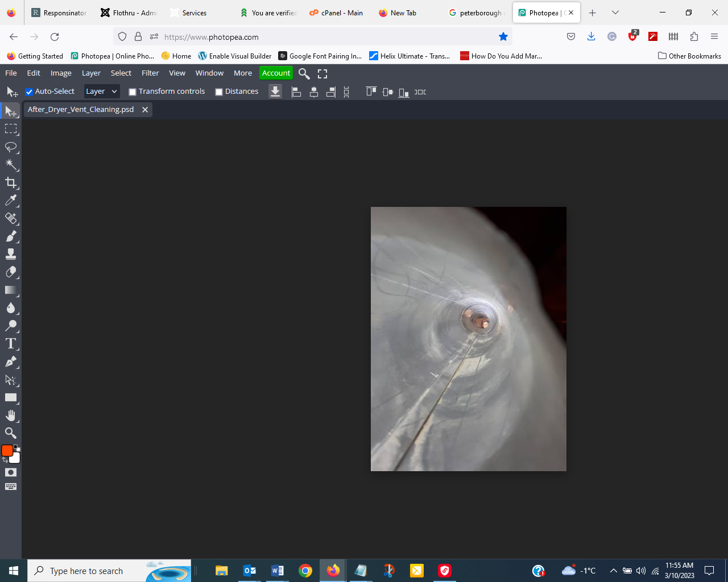
Task: Turn on the Distances checkbox
Action: click(219, 92)
